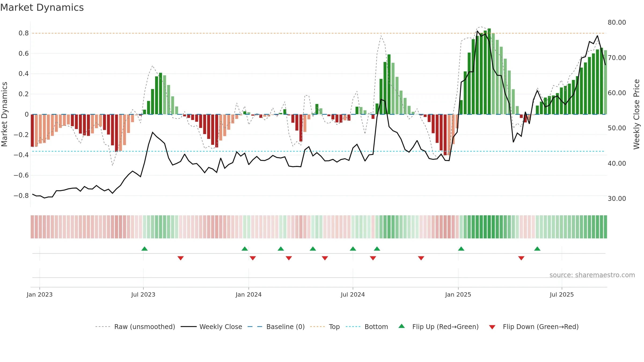Open the source: sharemaestro.com text
The height and width of the screenshot is (362, 644).
coord(592,275)
